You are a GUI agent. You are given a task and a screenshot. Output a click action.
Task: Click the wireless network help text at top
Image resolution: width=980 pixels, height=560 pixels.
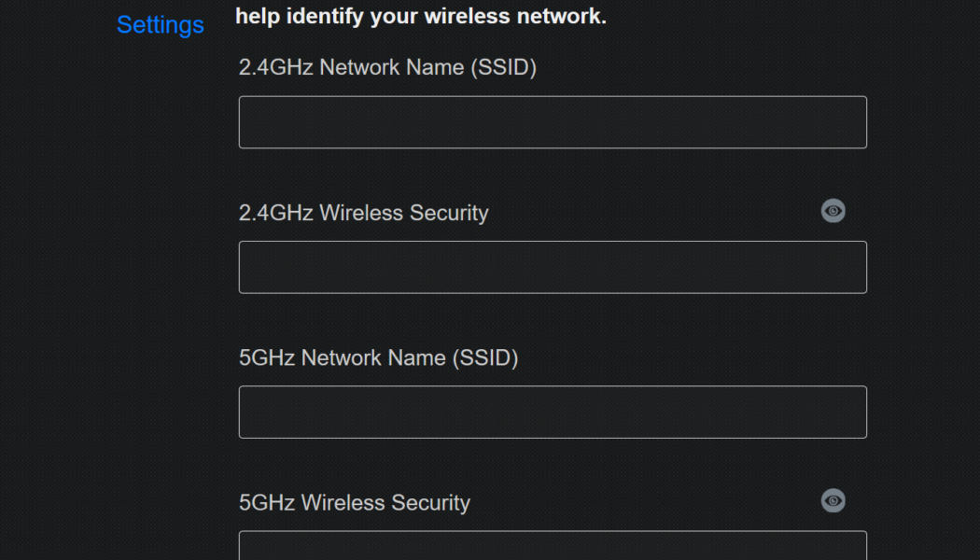420,16
